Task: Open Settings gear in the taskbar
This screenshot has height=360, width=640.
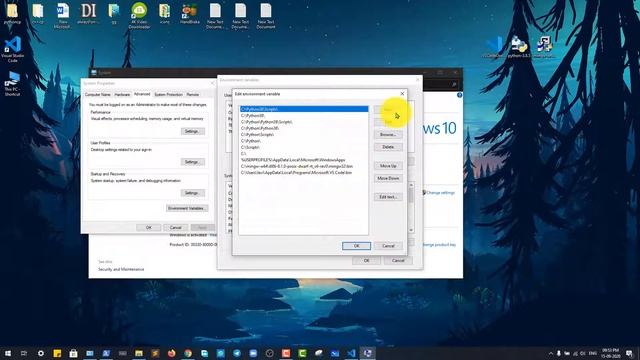Action: pos(40,353)
